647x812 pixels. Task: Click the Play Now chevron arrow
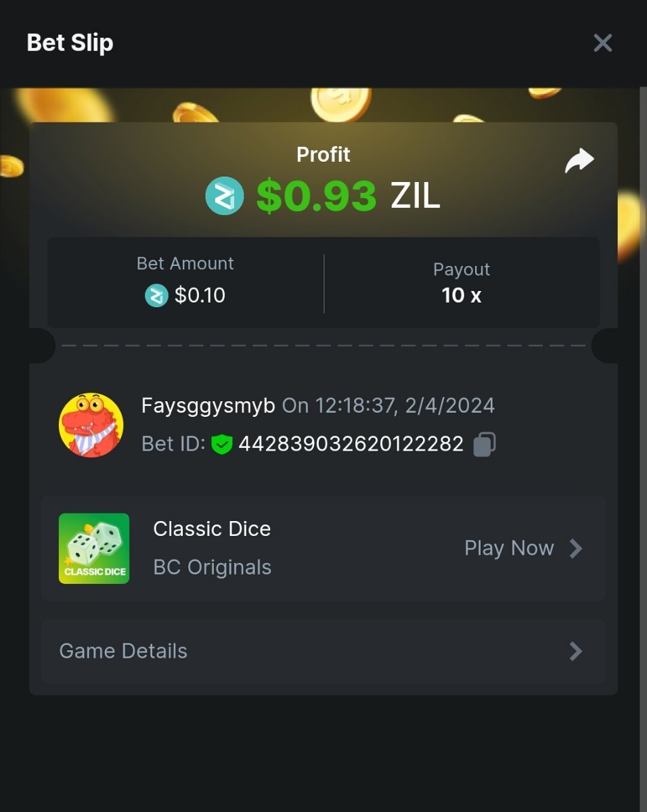tap(575, 548)
